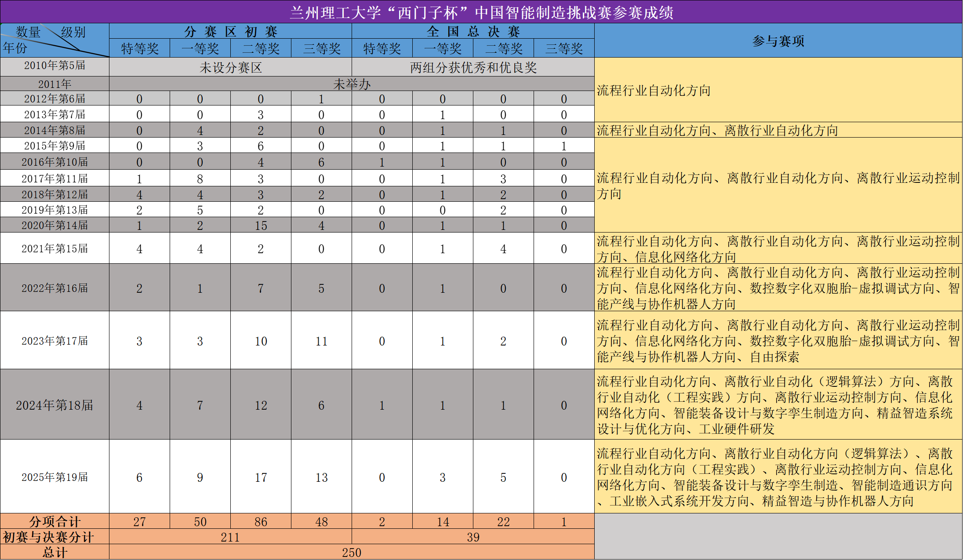
Task: Click the subtotal 211 cell
Action: point(230,537)
